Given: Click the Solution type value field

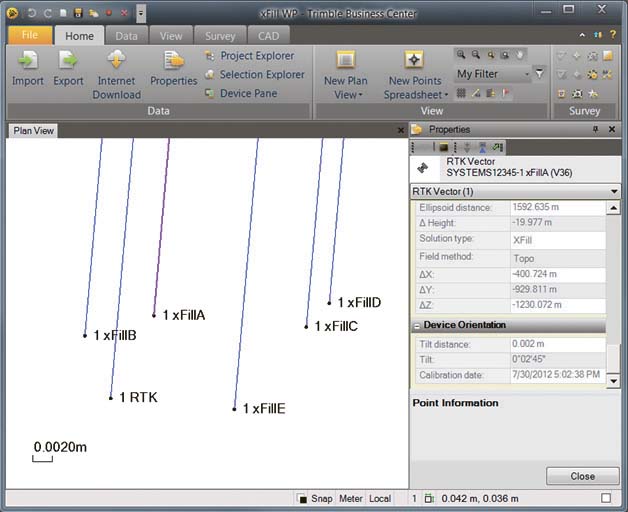Looking at the screenshot, I should click(x=558, y=240).
